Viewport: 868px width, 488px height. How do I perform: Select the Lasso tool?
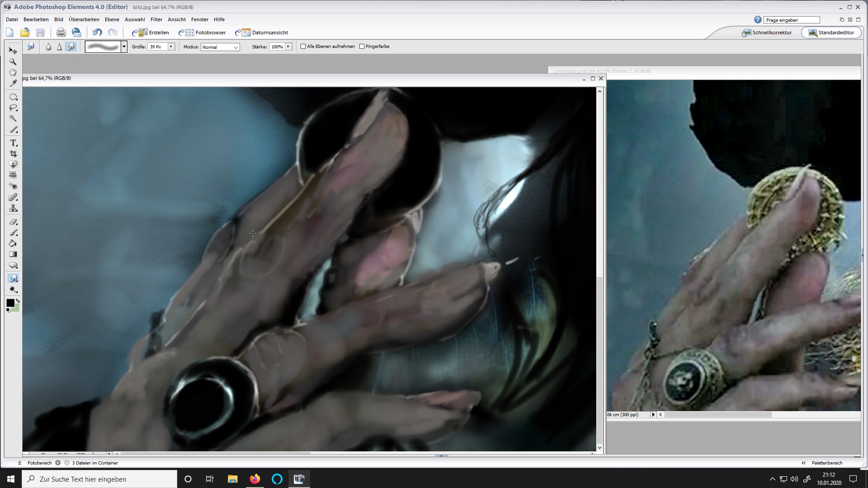(x=13, y=108)
